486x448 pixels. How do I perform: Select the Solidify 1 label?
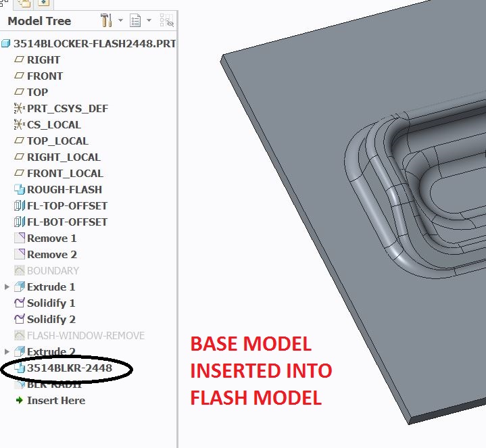[51, 303]
